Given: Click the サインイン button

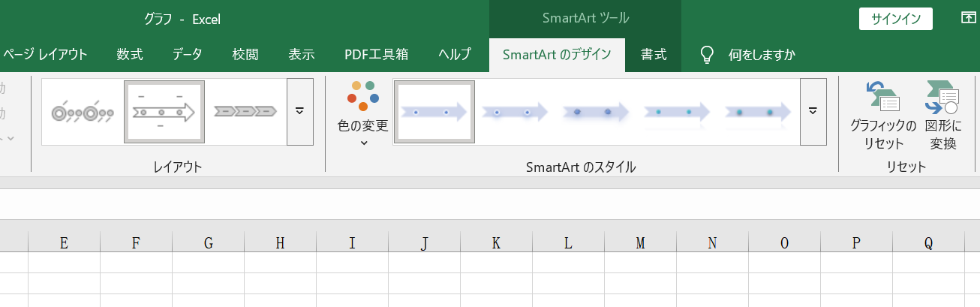Looking at the screenshot, I should 896,19.
